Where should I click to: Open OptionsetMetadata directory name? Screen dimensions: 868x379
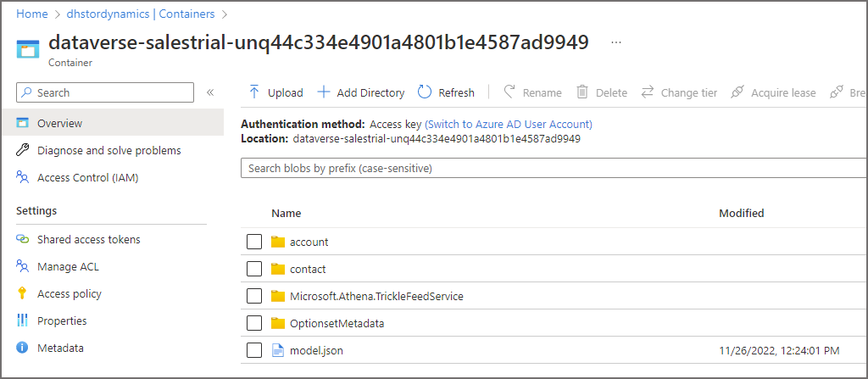click(337, 324)
